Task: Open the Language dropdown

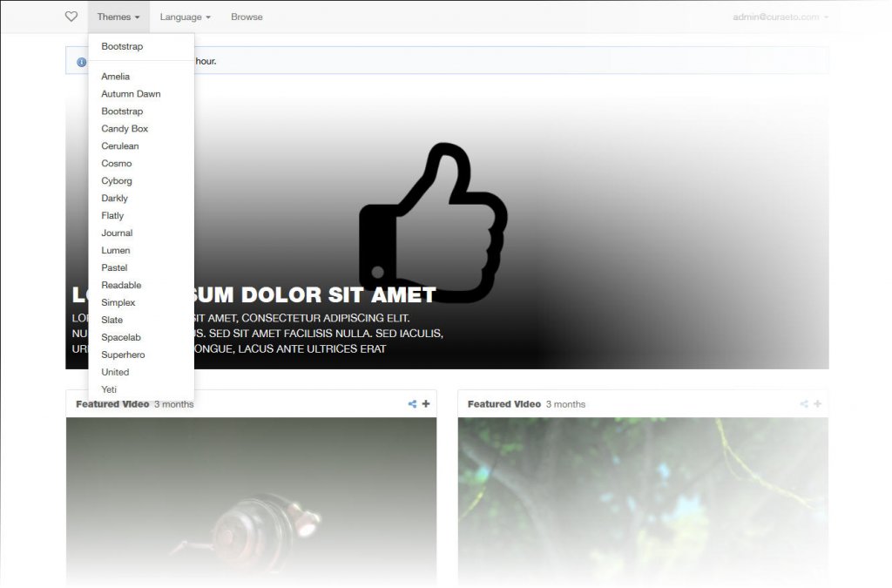Action: (185, 17)
